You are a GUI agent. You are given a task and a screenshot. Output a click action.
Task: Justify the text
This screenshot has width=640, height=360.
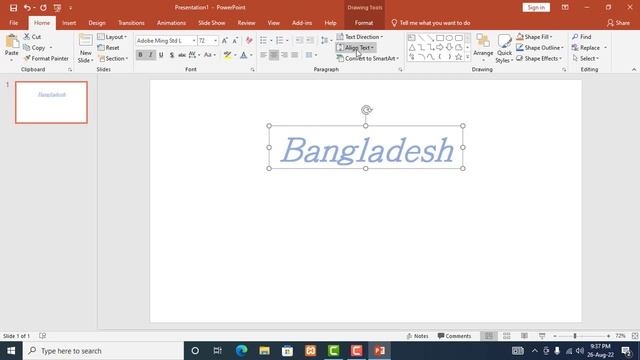tap(295, 55)
